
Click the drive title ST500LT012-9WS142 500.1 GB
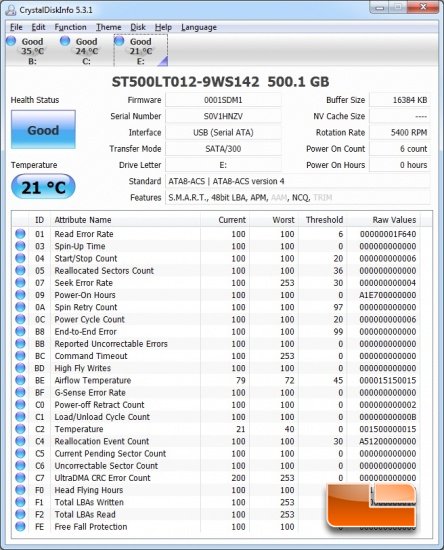click(221, 82)
